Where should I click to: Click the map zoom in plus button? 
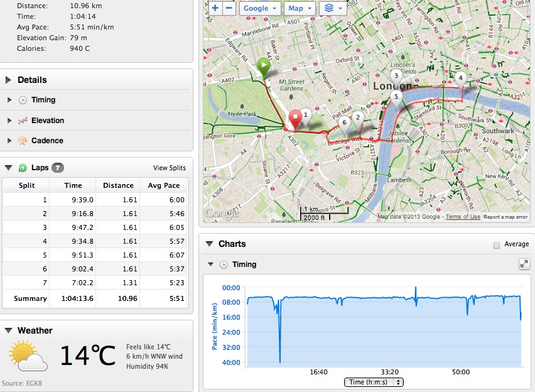point(215,8)
